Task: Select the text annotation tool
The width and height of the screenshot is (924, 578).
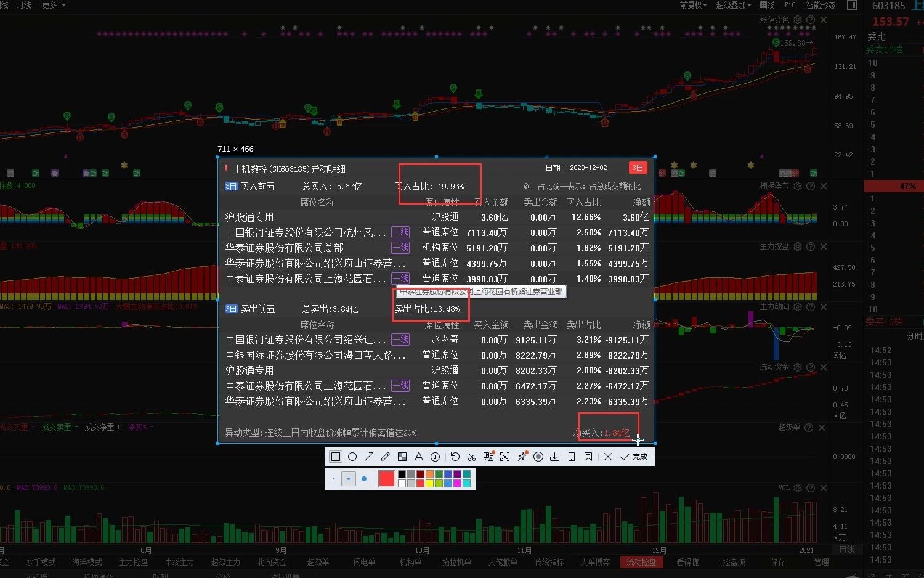Action: pos(419,457)
